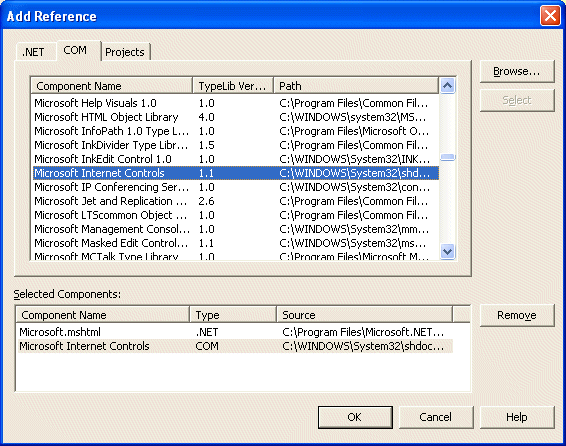Image resolution: width=566 pixels, height=446 pixels.
Task: Open Help for this dialog
Action: click(x=517, y=417)
